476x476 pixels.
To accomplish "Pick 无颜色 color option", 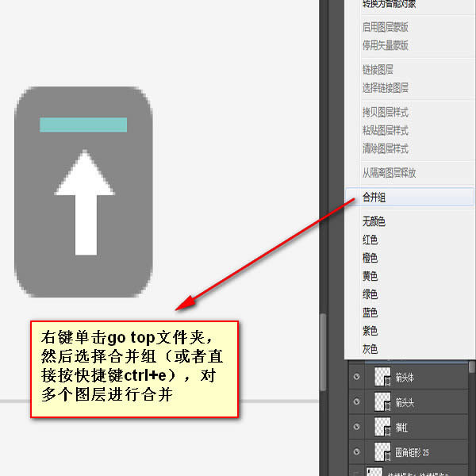I will (373, 221).
